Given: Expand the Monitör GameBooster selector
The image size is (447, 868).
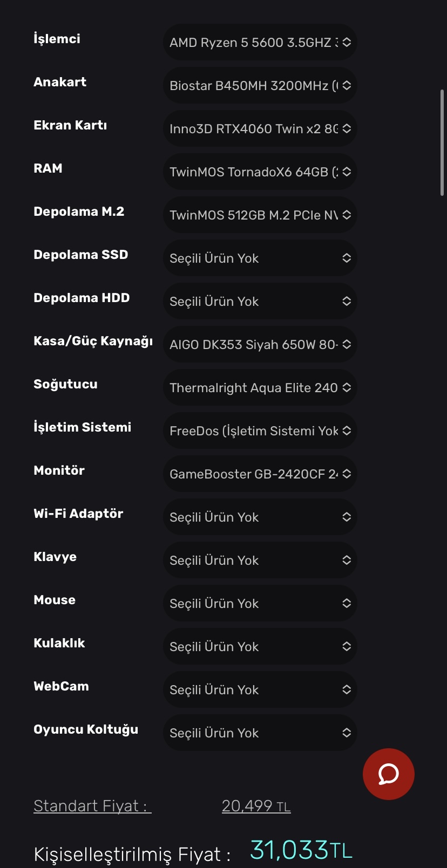Looking at the screenshot, I should point(260,474).
